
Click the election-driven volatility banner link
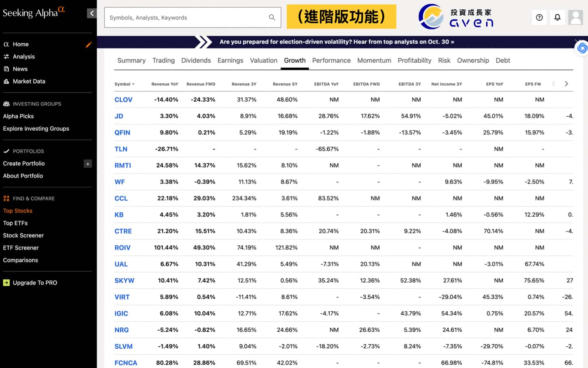pos(337,42)
